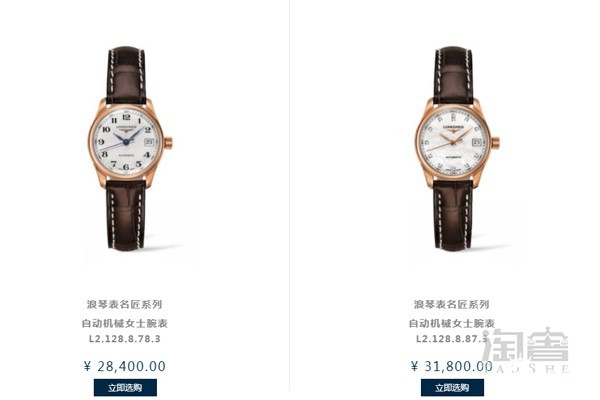Click the 立即选购 button under ¥31,800.00
This screenshot has height=400, width=600.
pos(452,387)
